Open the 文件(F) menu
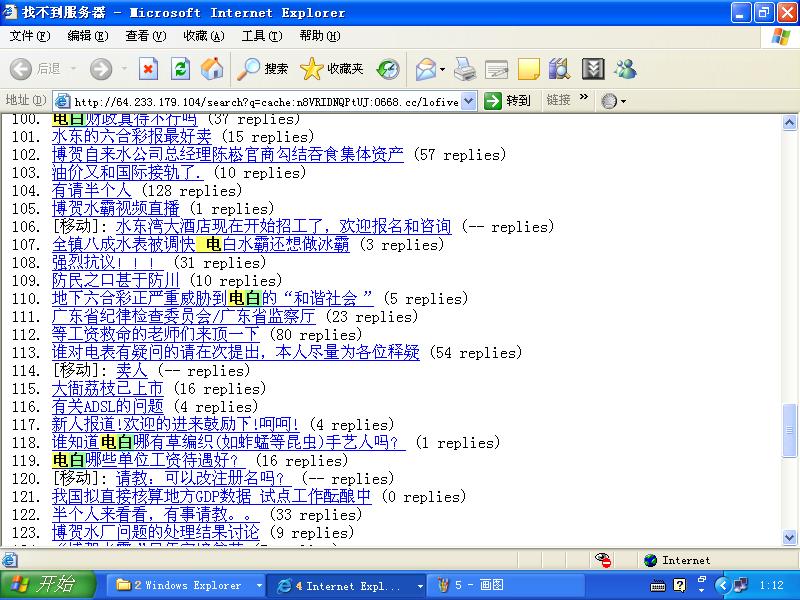 click(x=29, y=36)
